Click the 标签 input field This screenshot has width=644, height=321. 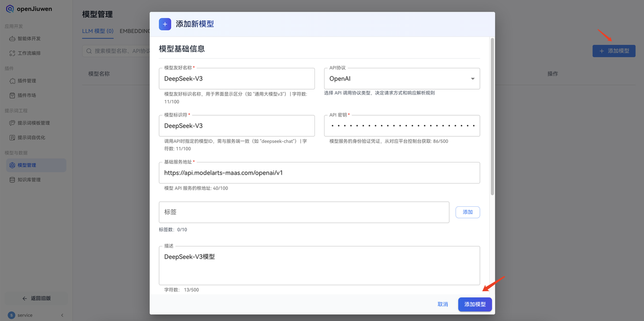click(304, 212)
